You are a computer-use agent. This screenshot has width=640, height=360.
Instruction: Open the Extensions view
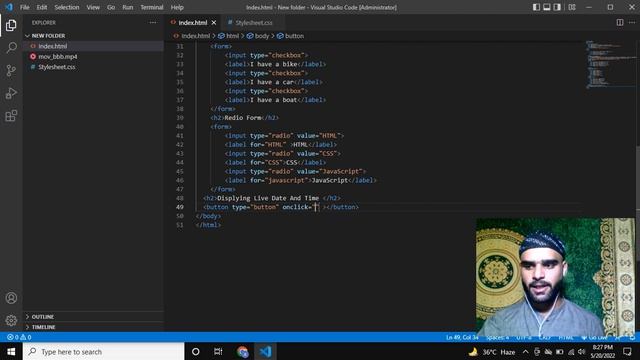(x=11, y=116)
